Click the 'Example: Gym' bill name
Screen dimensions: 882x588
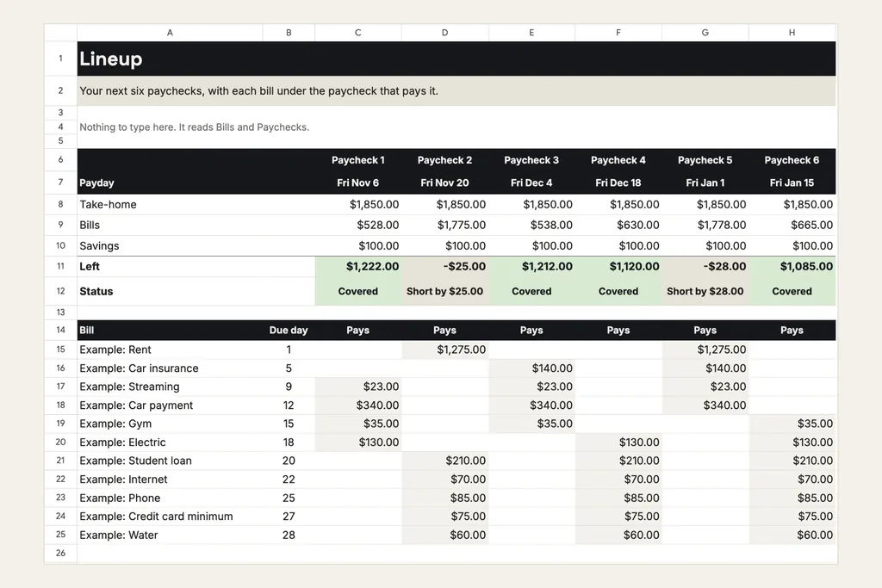(115, 424)
